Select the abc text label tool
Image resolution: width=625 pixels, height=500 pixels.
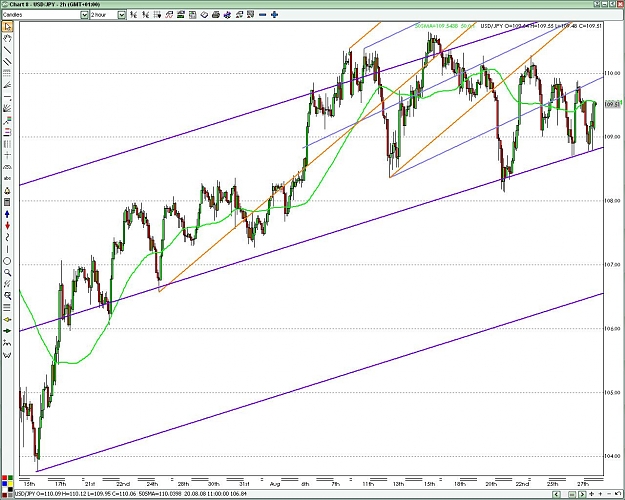point(7,179)
